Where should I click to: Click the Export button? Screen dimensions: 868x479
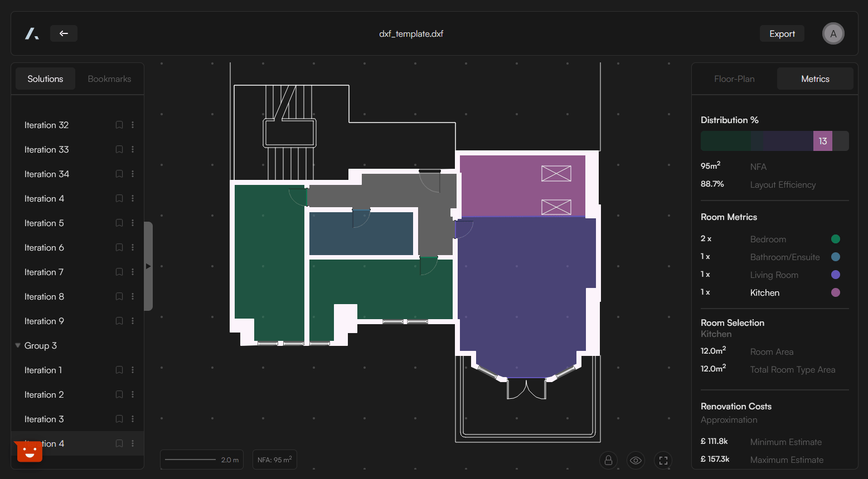(x=782, y=34)
